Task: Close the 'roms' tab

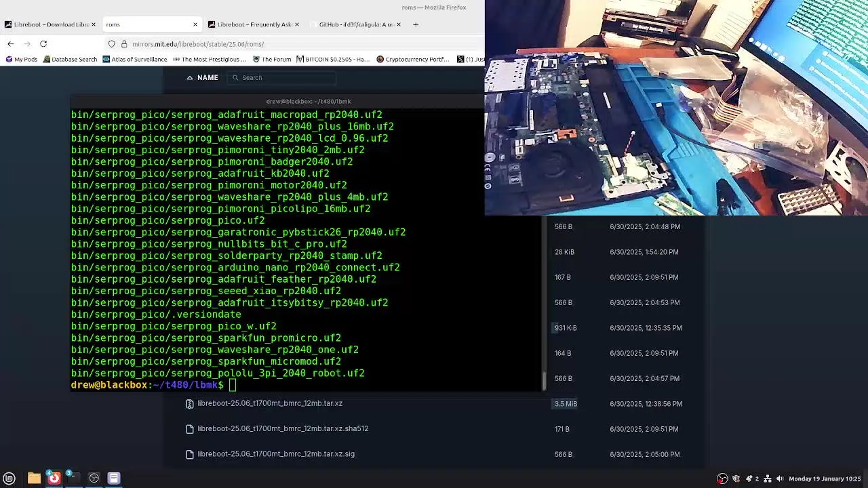Action: pyautogui.click(x=195, y=24)
